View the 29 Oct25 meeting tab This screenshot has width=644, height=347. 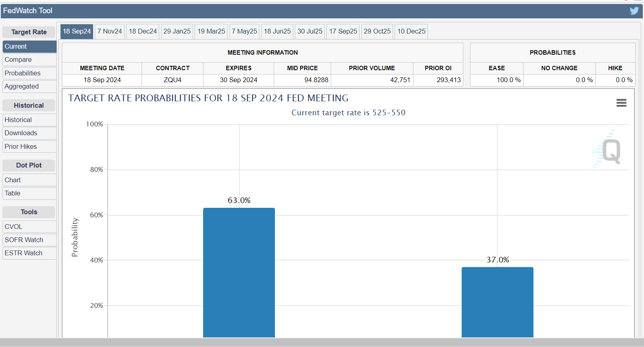pyautogui.click(x=377, y=32)
